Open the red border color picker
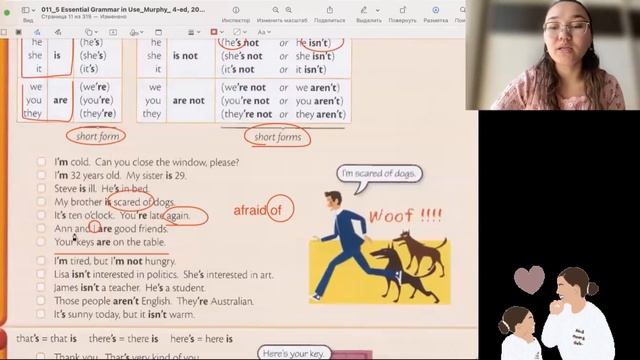The width and height of the screenshot is (640, 360). coord(217,32)
